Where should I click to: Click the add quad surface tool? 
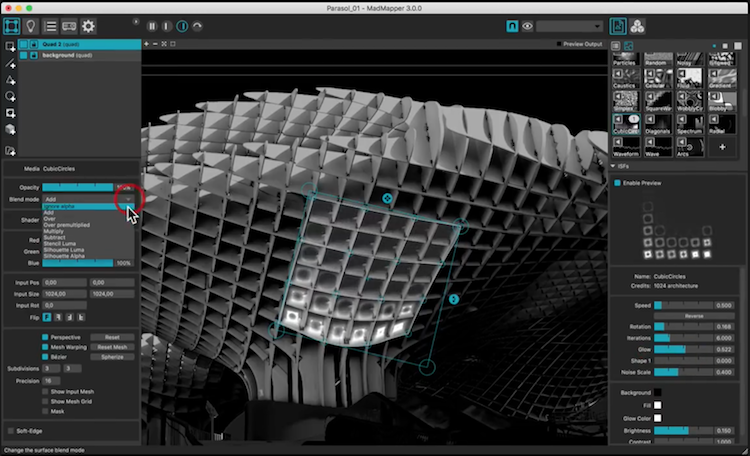10,46
